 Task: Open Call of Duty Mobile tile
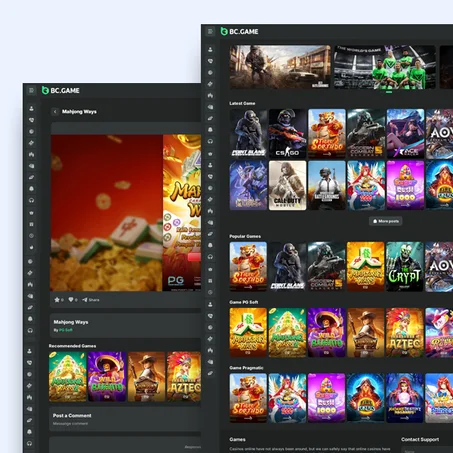pyautogui.click(x=287, y=185)
